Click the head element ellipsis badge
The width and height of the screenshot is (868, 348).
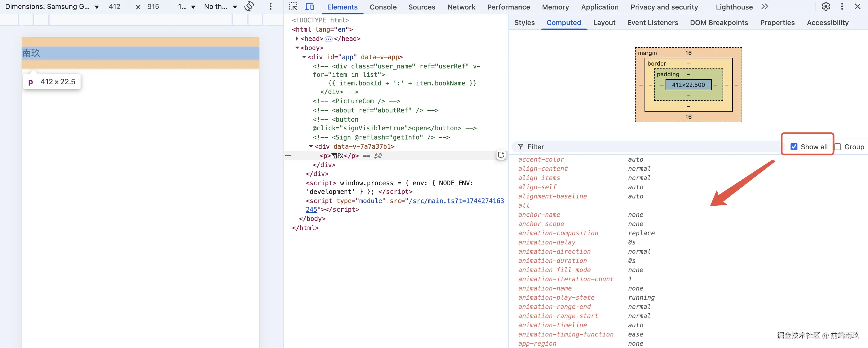pyautogui.click(x=328, y=39)
